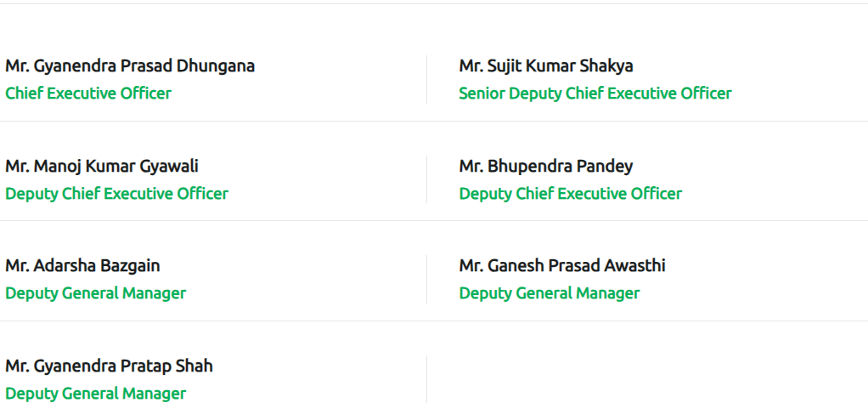Click the word Awasthi in Ganesh's name
Image resolution: width=868 pixels, height=420 pixels.
(x=634, y=266)
